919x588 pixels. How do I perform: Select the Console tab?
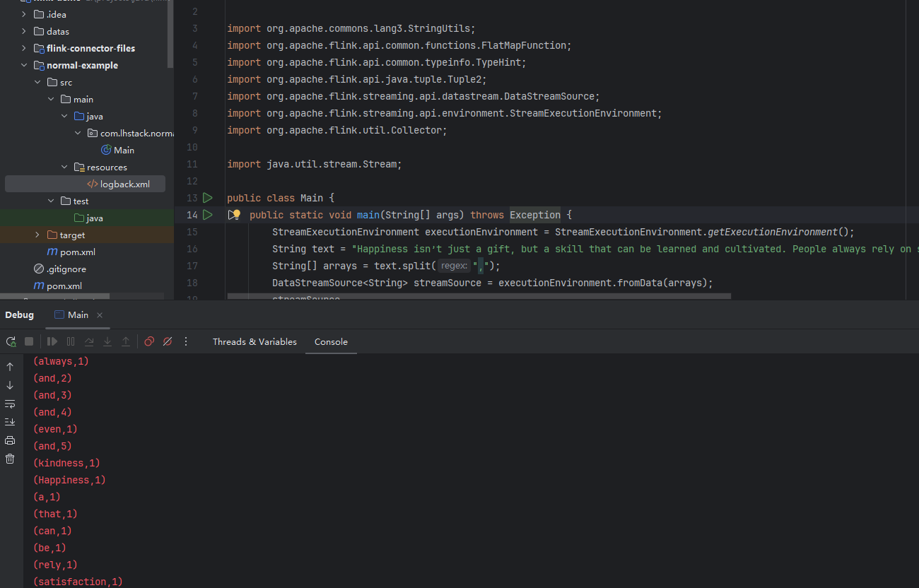pos(331,341)
